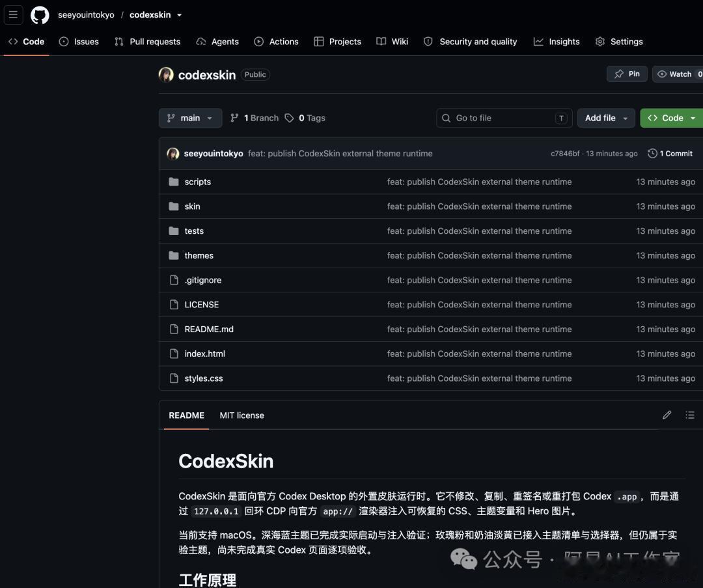Viewport: 703px width, 588px height.
Task: Click the folder icon next to skin
Action: coord(174,206)
